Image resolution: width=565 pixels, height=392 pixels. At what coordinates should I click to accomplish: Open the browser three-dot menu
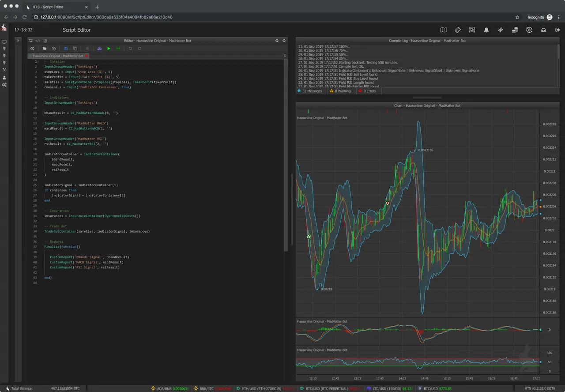[558, 17]
